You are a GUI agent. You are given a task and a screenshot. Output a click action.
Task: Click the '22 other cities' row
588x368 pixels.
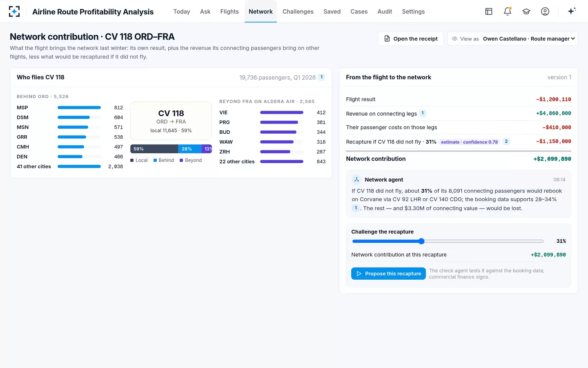click(x=272, y=162)
